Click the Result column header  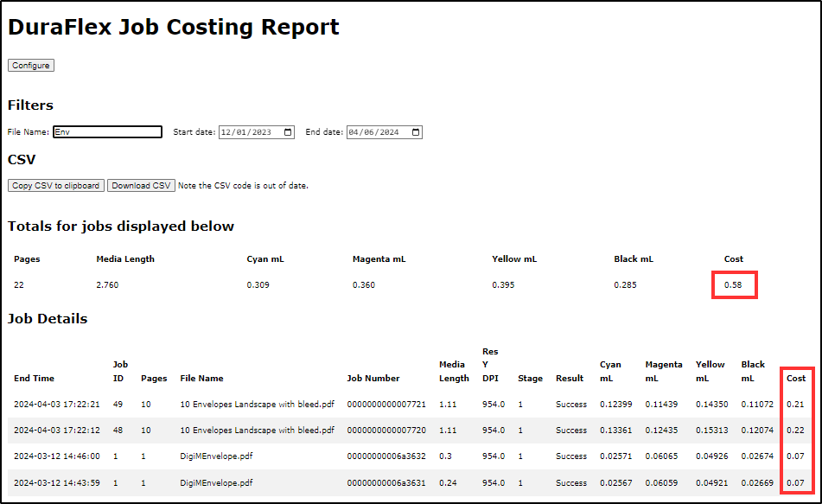click(570, 379)
